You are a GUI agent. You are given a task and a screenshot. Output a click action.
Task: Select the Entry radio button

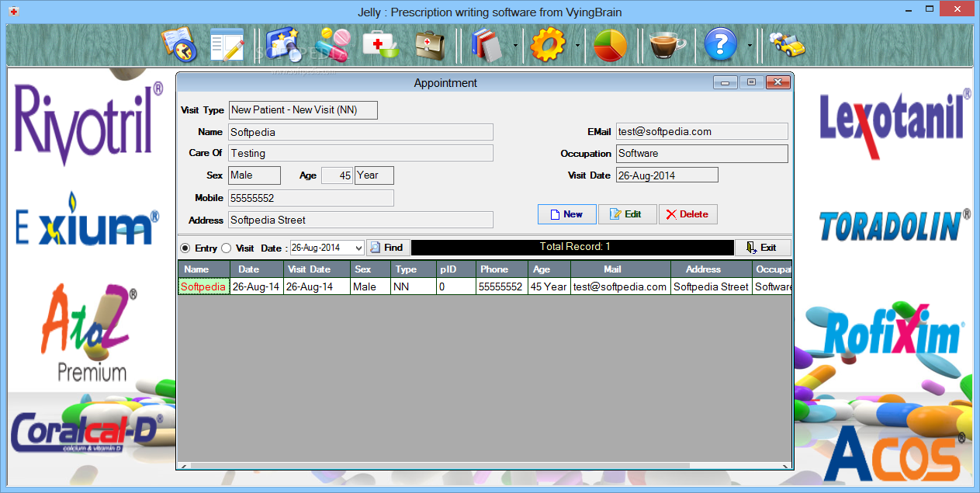pyautogui.click(x=185, y=248)
